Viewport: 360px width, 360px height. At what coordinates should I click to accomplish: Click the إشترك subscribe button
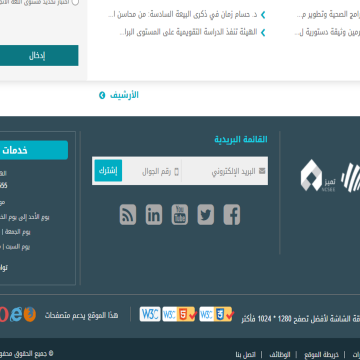(x=108, y=170)
